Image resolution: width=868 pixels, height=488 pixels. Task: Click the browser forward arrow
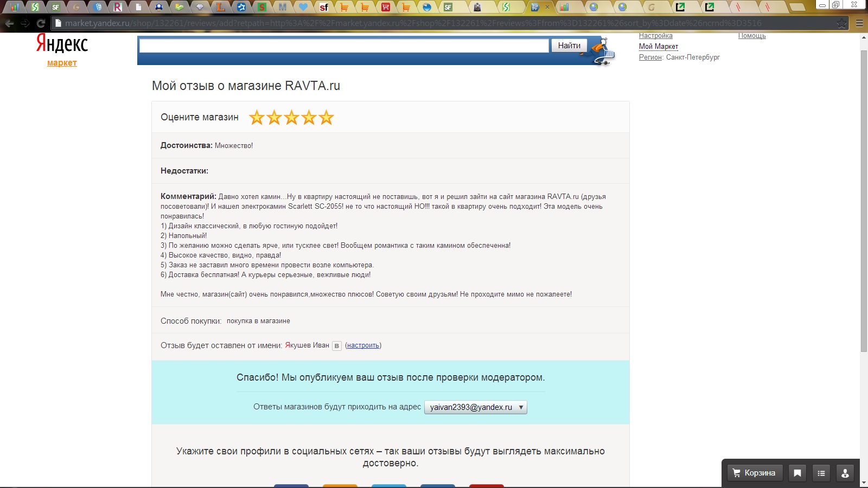(25, 23)
